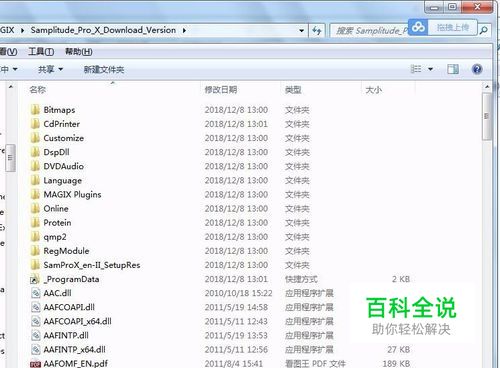The height and width of the screenshot is (368, 500).
Task: Click date 2011/5/11 12:43 of AAFCOAPI_x64.dll
Action: point(236,321)
